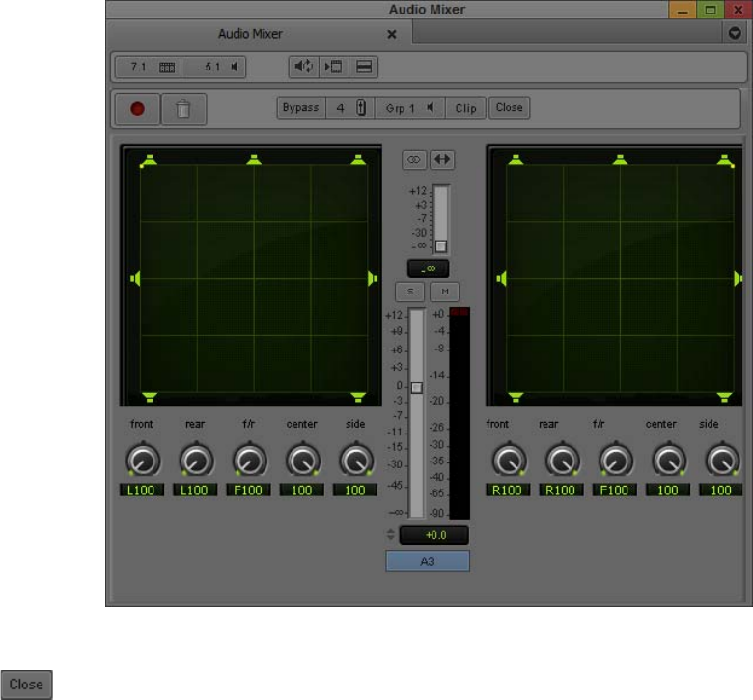Click Close button in mixer toolbar
Viewport: 753px width, 700px height.
click(509, 107)
